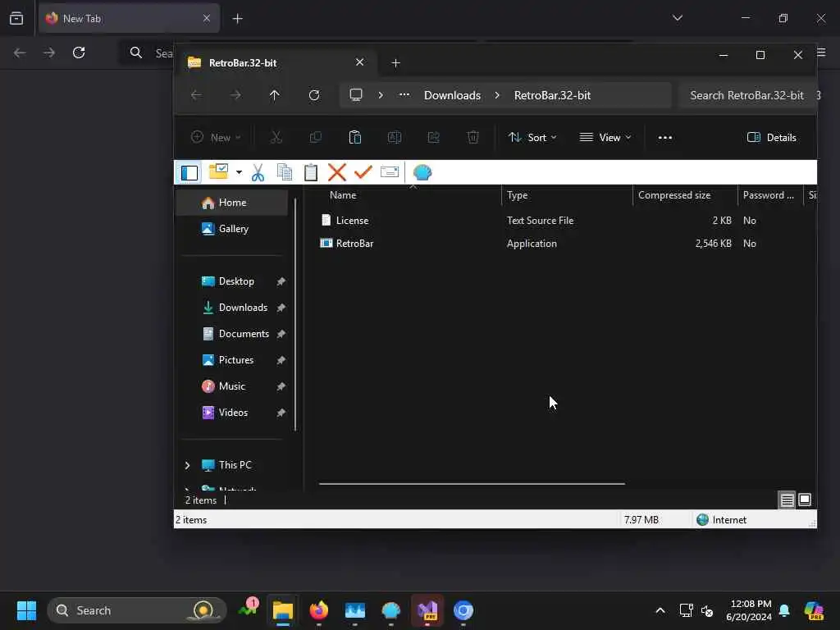The image size is (840, 630).
Task: Open the New dropdown in Explorer ribbon
Action: coord(216,138)
